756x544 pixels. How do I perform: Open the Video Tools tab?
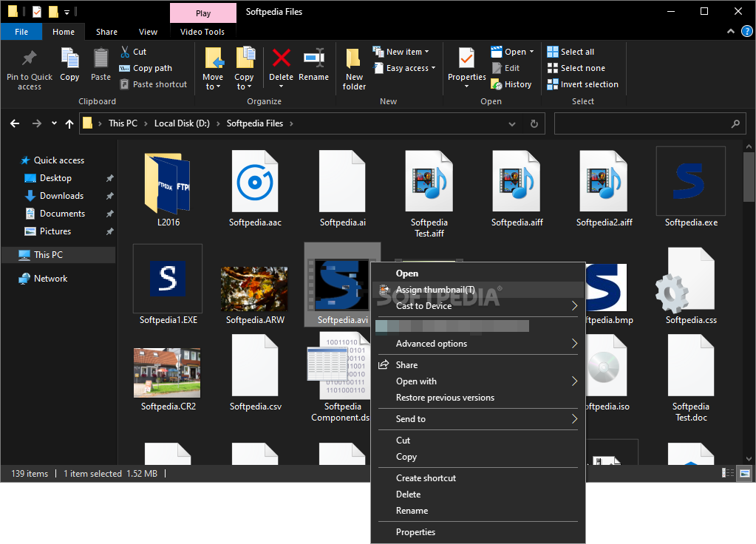pos(202,32)
